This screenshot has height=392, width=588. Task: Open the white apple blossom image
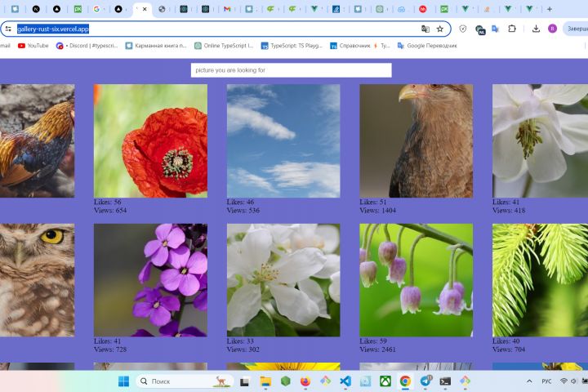283,280
